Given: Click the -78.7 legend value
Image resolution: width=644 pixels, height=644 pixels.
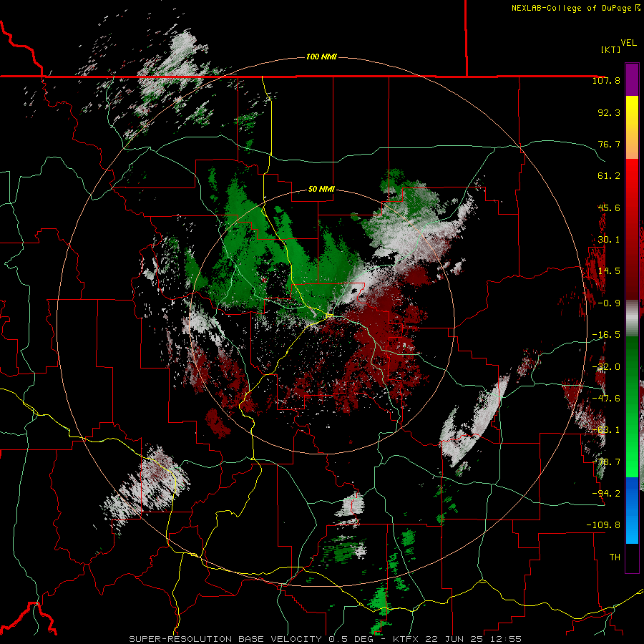Looking at the screenshot, I should tap(606, 462).
